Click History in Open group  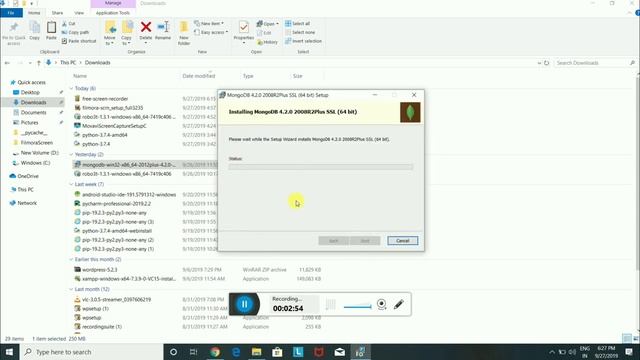point(267,42)
